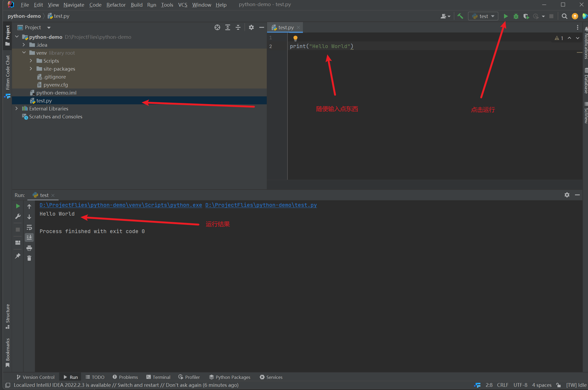588x390 pixels.
Task: Pin the Run tab using the pin icon
Action: (x=18, y=256)
